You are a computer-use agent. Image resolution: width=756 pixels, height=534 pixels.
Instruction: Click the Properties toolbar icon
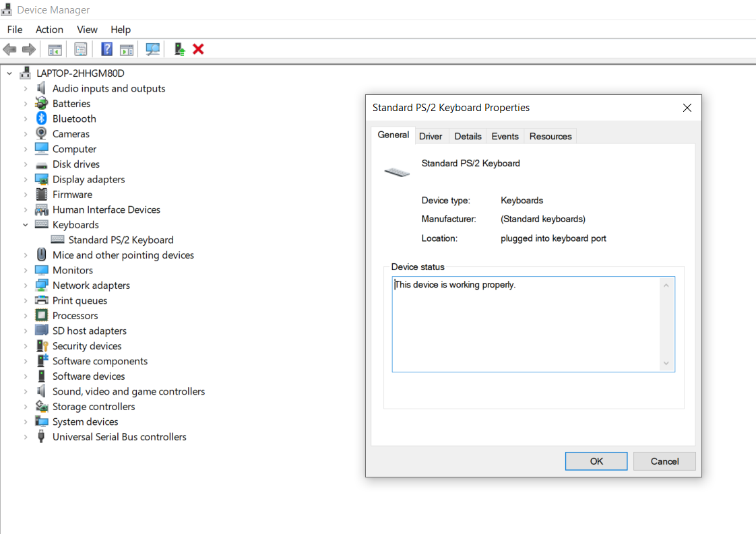coord(80,49)
